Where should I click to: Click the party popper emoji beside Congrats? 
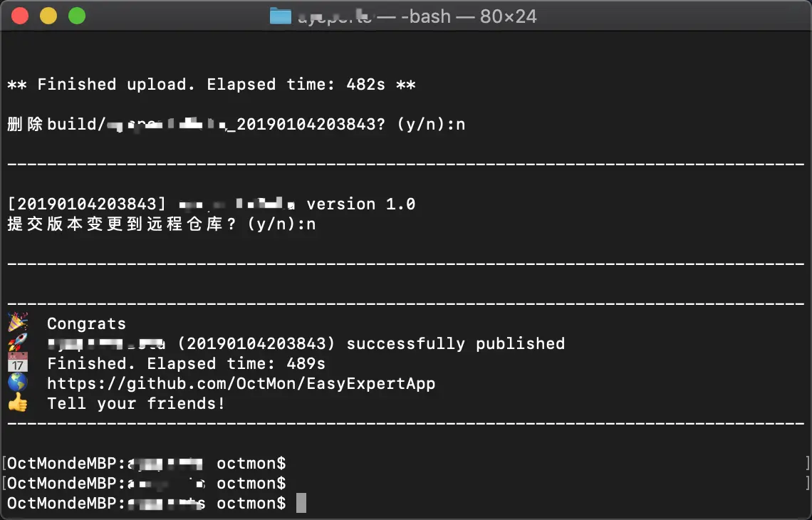[17, 323]
